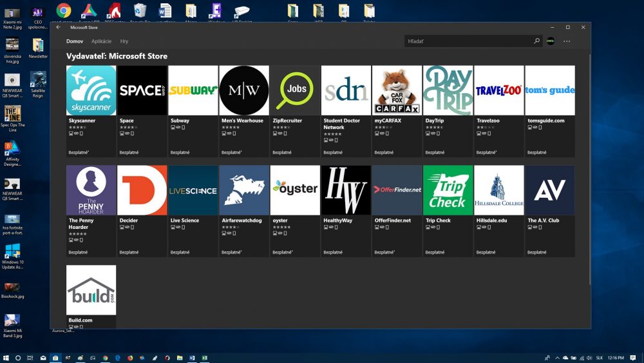Select Bioshock.jpg desktop file
The image size is (644, 363).
coord(12,290)
